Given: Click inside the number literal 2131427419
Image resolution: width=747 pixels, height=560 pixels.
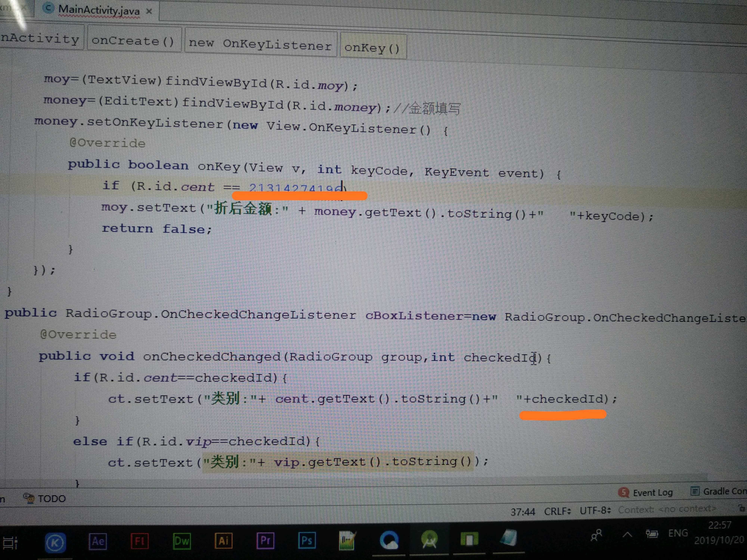Looking at the screenshot, I should click(295, 188).
